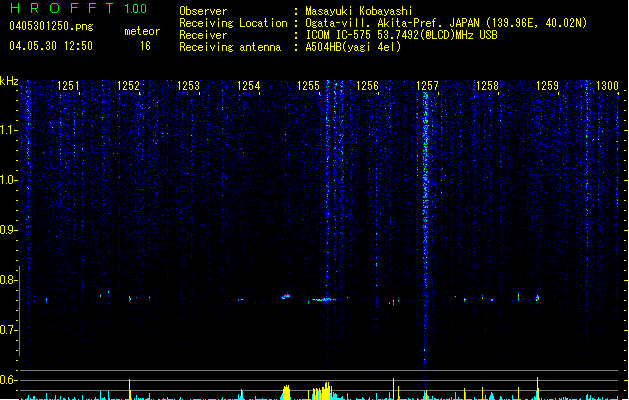Screen dimensions: 629x400
Task: Click the 1300 time marker
Action: point(607,85)
